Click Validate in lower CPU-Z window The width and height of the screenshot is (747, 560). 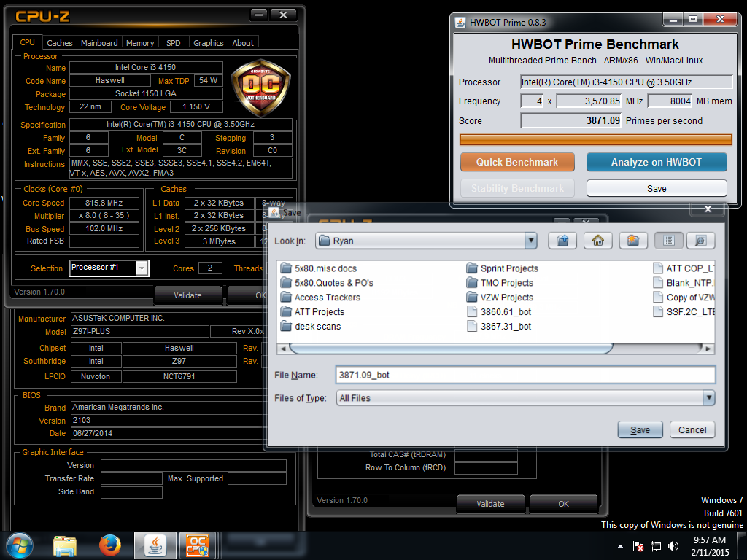pyautogui.click(x=490, y=504)
